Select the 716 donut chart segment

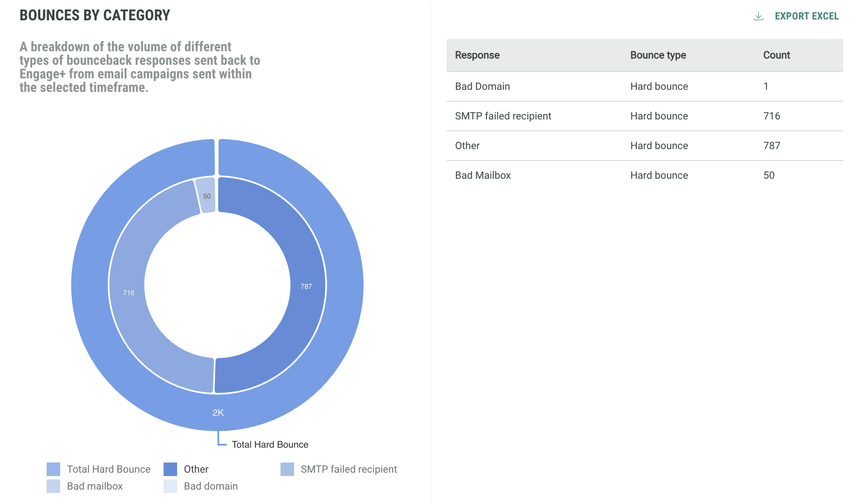[128, 293]
